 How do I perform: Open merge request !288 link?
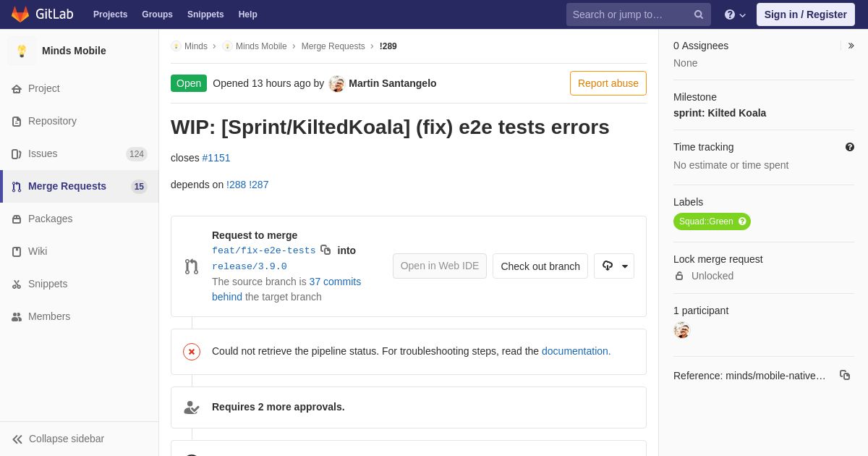(x=236, y=185)
